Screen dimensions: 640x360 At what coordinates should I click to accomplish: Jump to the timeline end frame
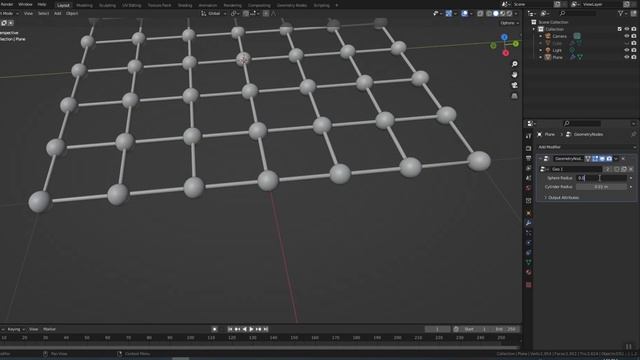tap(266, 329)
